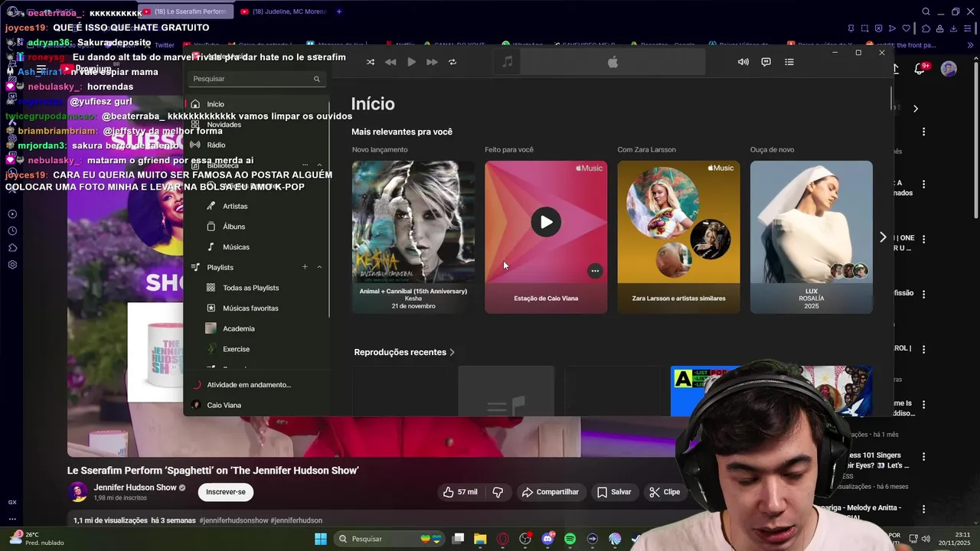Open a new browser tab

[339, 11]
